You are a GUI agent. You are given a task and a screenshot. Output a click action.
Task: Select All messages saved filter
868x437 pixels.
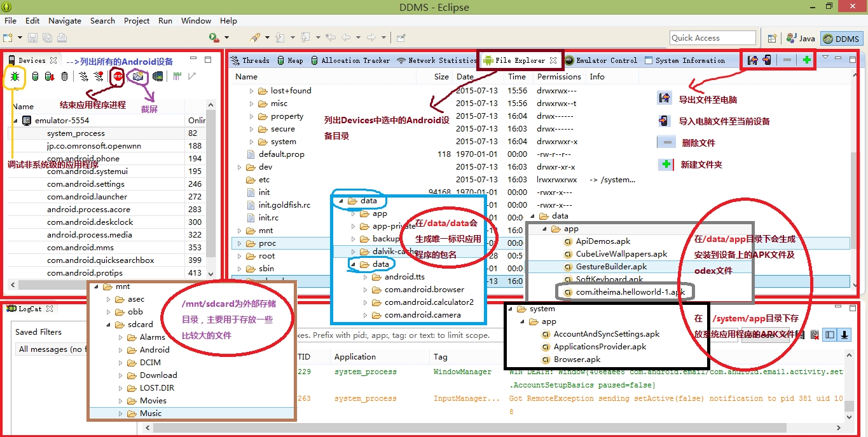(x=51, y=349)
